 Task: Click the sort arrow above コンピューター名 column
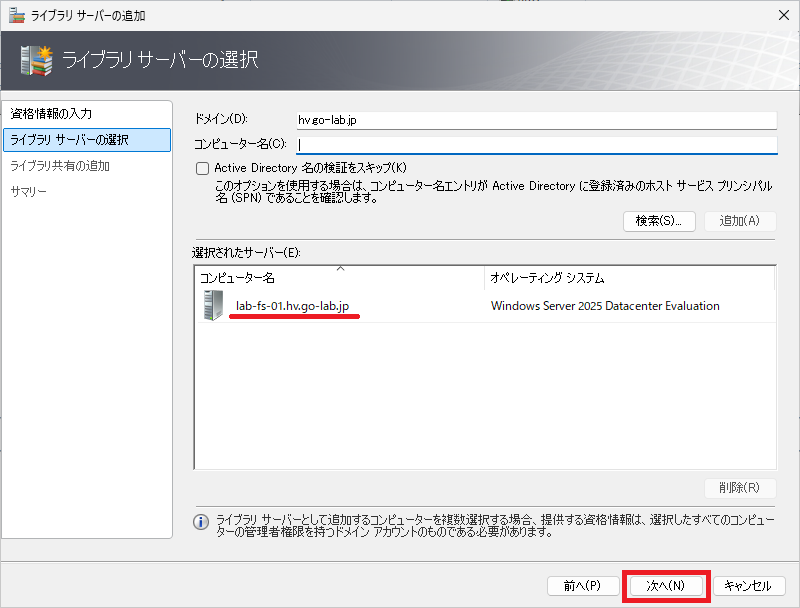(340, 268)
